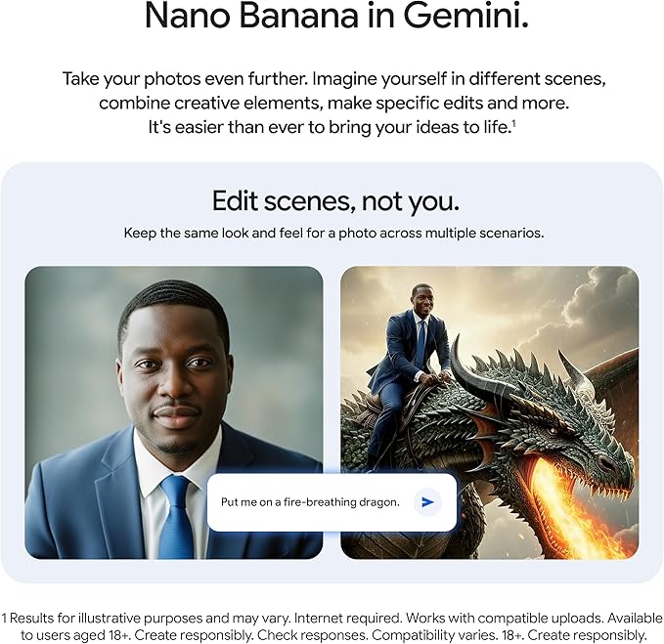This screenshot has height=644, width=664.
Task: Click the superscript footnote 1 after 'life.'
Action: tap(513, 123)
